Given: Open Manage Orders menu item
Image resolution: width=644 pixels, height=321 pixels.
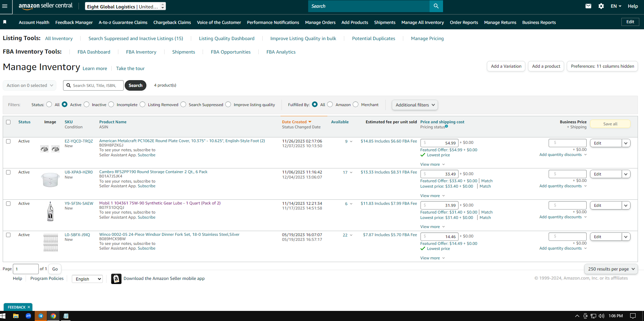Looking at the screenshot, I should (x=320, y=22).
